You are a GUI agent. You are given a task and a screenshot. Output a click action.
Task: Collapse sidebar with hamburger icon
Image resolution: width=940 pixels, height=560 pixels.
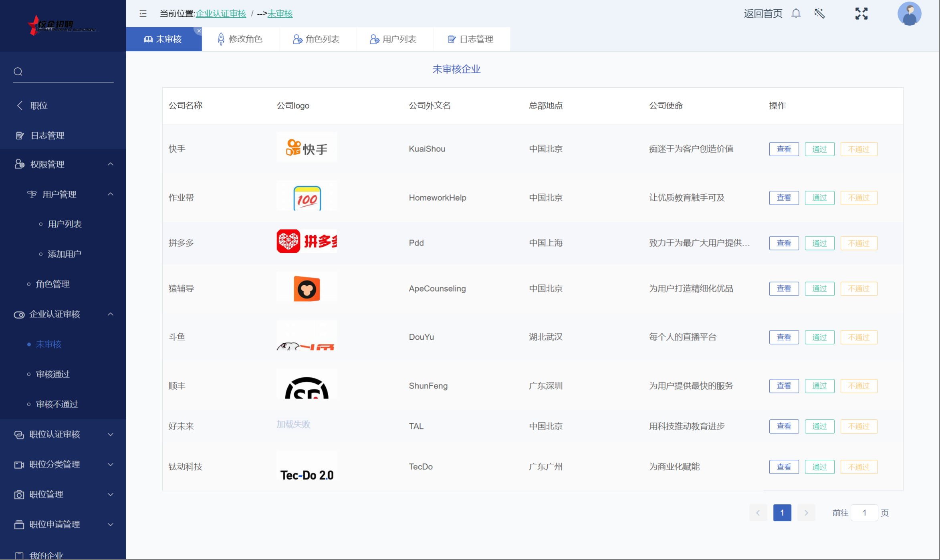pyautogui.click(x=143, y=14)
